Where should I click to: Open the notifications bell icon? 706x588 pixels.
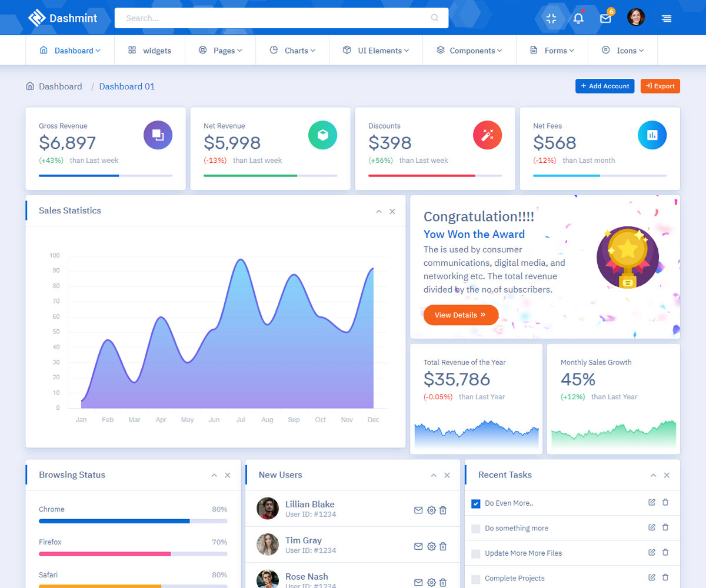(x=578, y=18)
